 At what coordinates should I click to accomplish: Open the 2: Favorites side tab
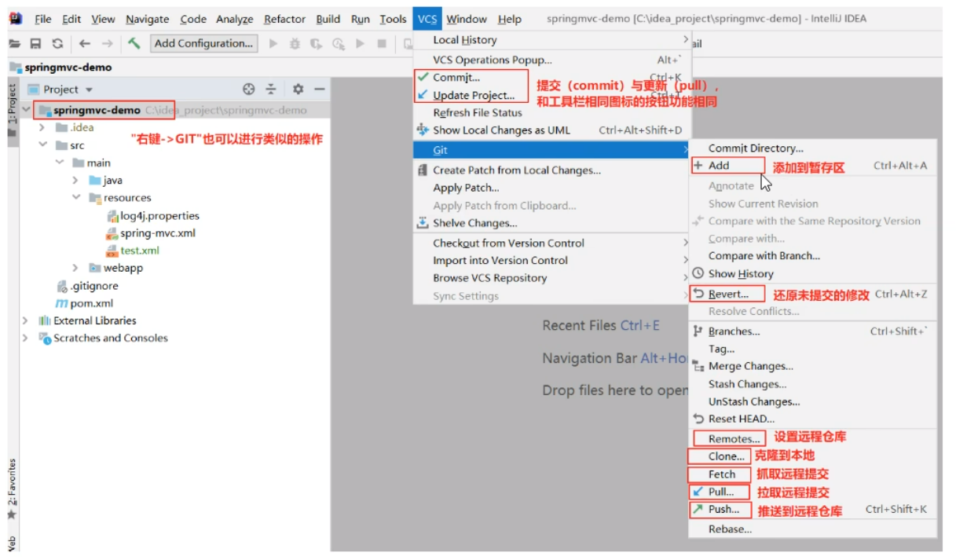point(11,489)
